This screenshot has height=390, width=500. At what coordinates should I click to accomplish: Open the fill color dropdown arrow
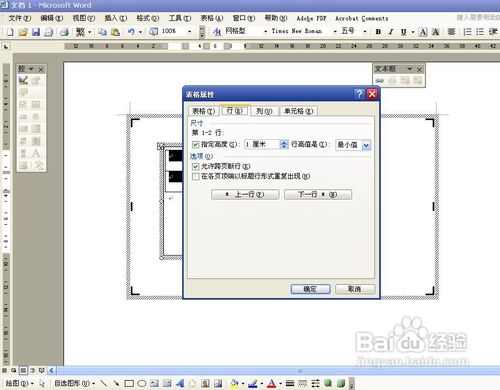click(x=242, y=383)
